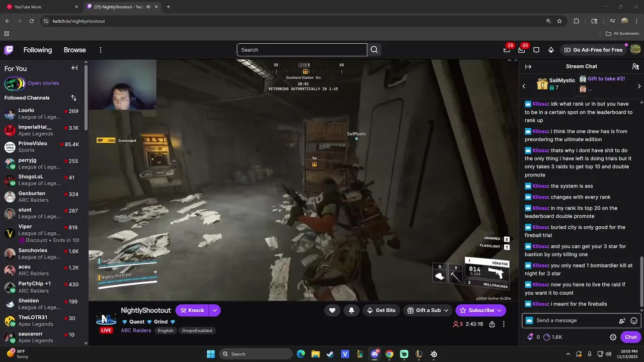The image size is (644, 362).
Task: Sort followed channels with the arrows icon
Action: point(73,98)
